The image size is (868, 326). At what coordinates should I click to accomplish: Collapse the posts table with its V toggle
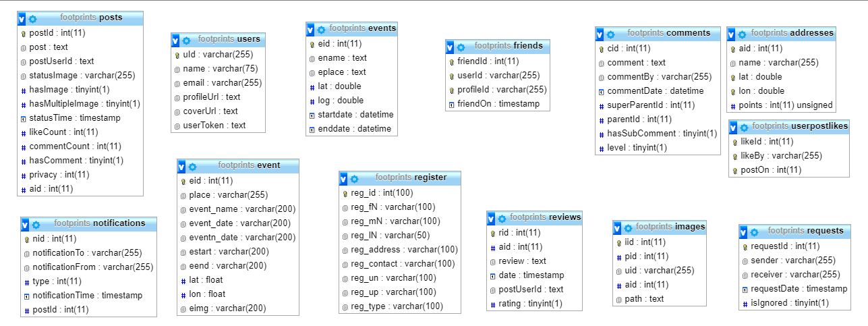[22, 18]
